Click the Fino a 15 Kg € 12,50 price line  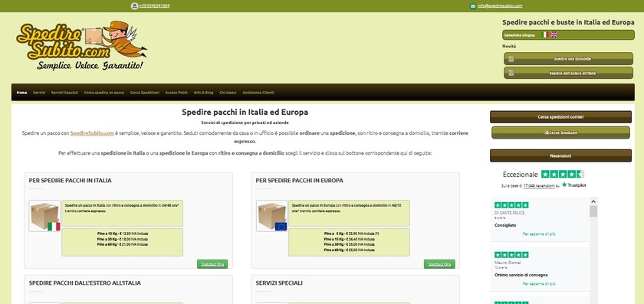[123, 234]
